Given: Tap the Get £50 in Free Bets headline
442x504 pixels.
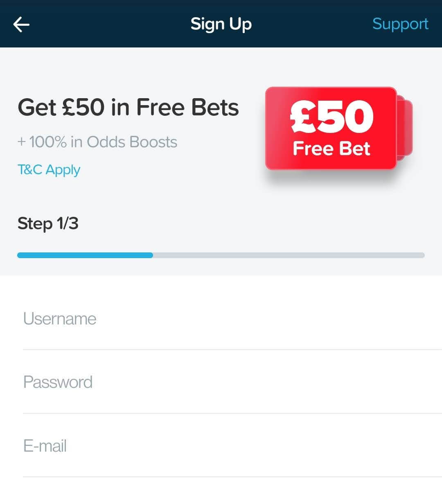Looking at the screenshot, I should 128,107.
